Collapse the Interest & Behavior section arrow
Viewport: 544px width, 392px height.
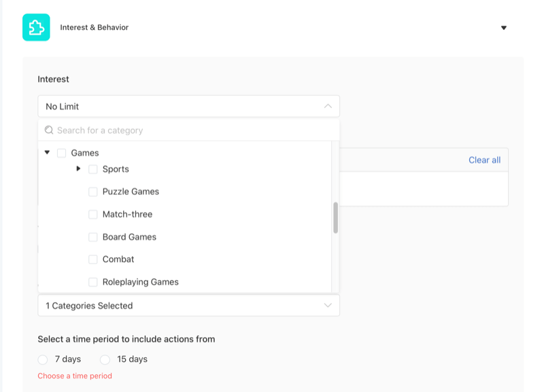point(504,28)
